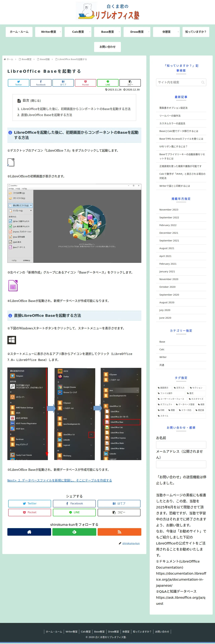Share with bottom Facebook button
215x644 pixels.
(x=74, y=504)
